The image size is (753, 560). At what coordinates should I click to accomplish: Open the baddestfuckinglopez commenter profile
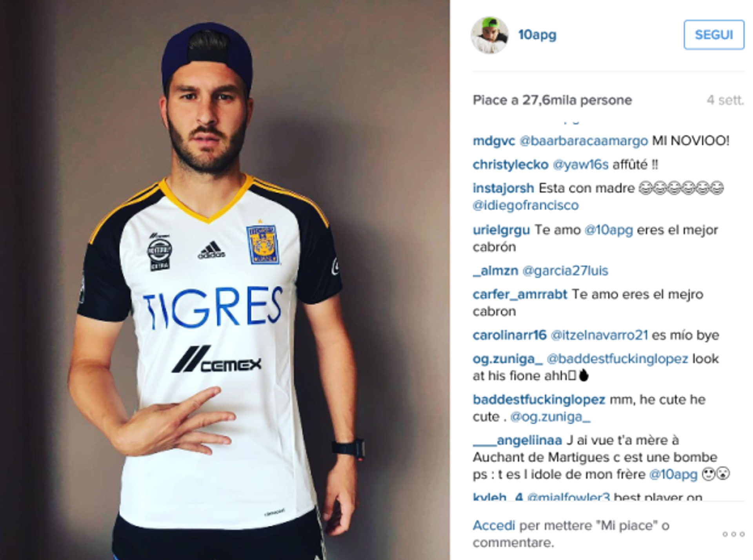539,400
